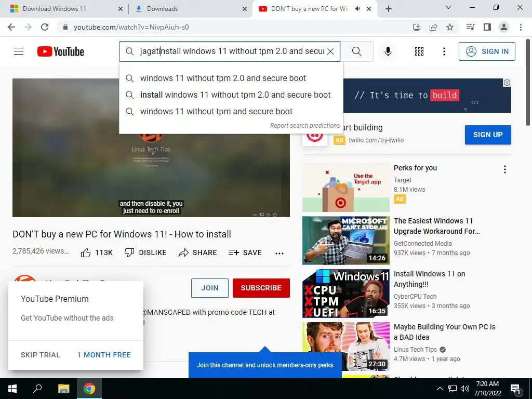The image size is (532, 399).
Task: Bookmark this page with star icon
Action: click(450, 27)
